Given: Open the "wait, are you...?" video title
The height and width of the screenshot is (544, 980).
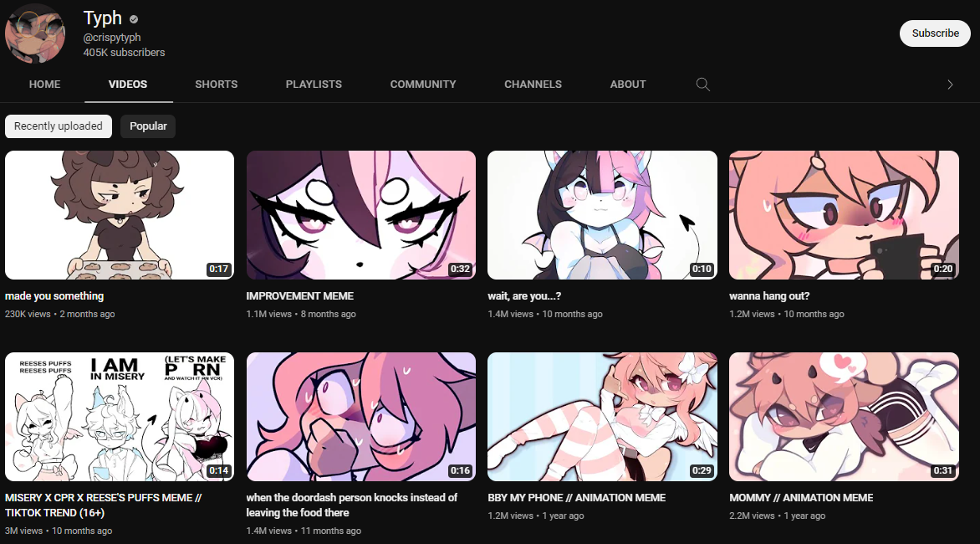Looking at the screenshot, I should tap(524, 296).
